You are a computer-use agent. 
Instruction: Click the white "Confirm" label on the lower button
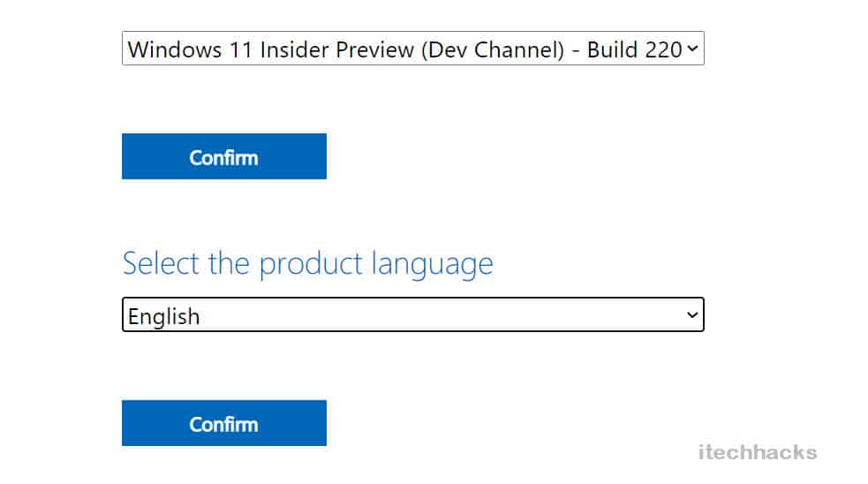point(223,424)
